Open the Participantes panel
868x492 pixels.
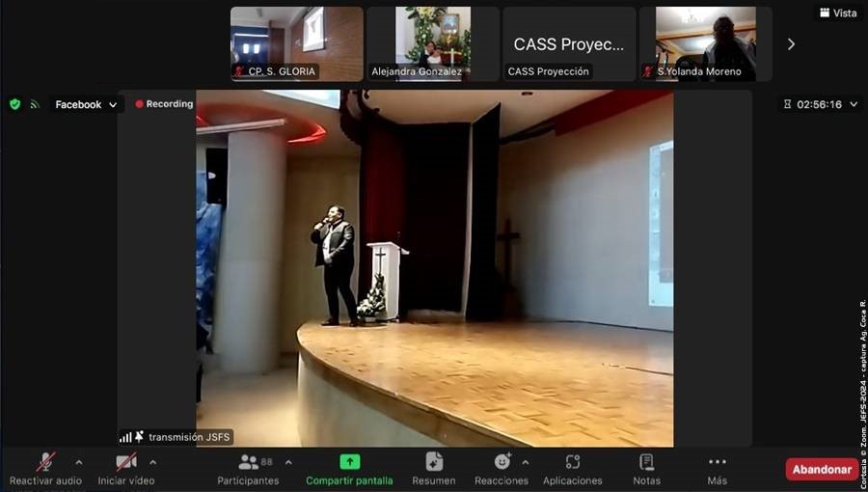(x=249, y=469)
